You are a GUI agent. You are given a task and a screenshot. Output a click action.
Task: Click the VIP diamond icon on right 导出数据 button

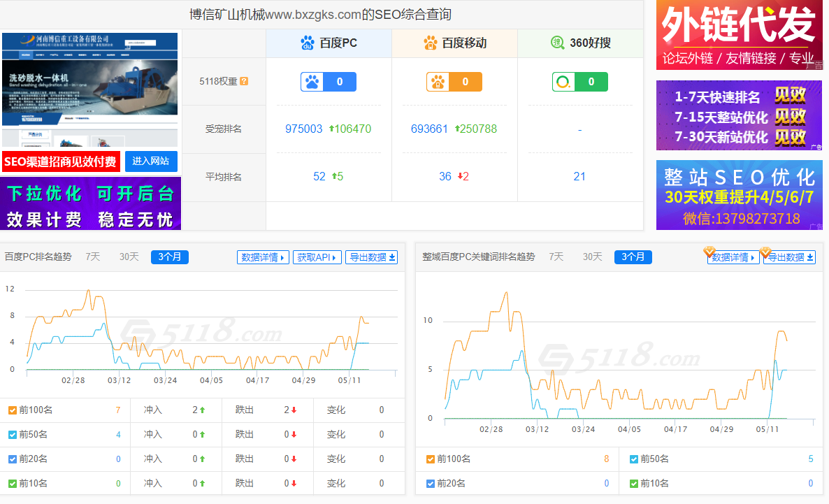pos(765,251)
